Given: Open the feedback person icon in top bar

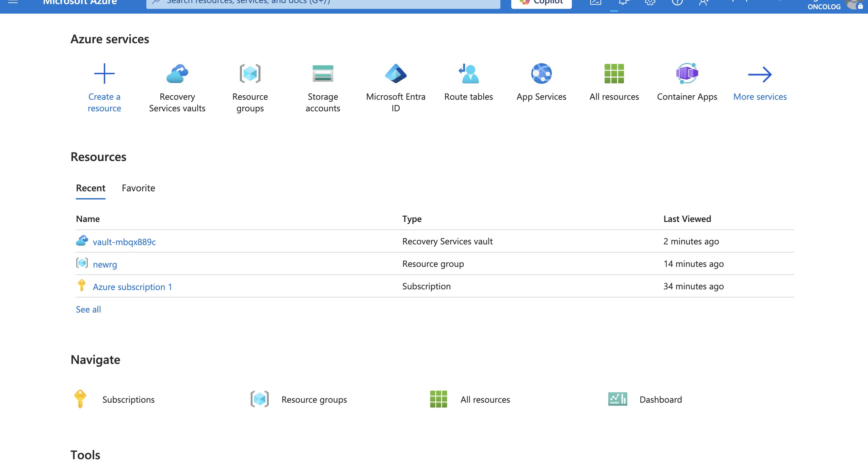Looking at the screenshot, I should [x=704, y=2].
